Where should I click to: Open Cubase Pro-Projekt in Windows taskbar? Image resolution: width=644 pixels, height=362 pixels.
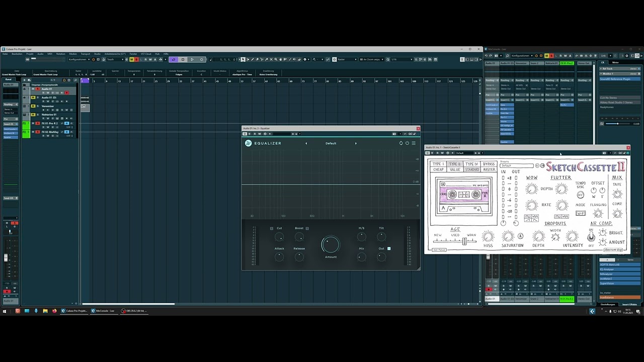74,311
